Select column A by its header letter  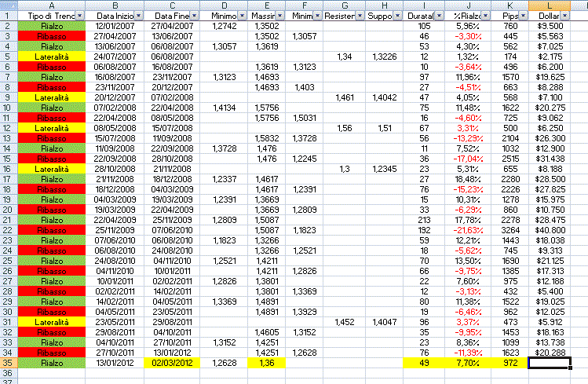pyautogui.click(x=52, y=5)
